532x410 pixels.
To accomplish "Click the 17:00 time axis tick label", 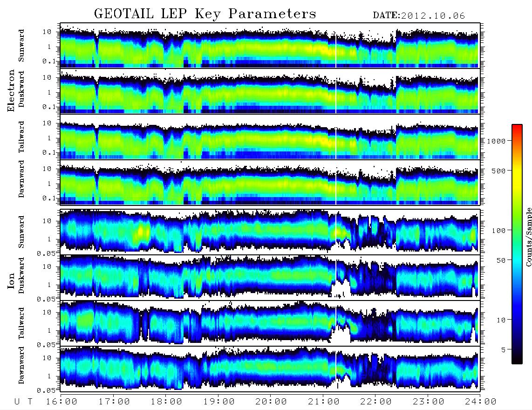I will point(114,402).
